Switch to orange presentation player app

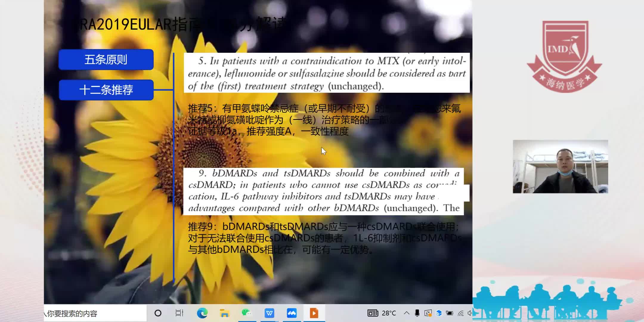314,313
